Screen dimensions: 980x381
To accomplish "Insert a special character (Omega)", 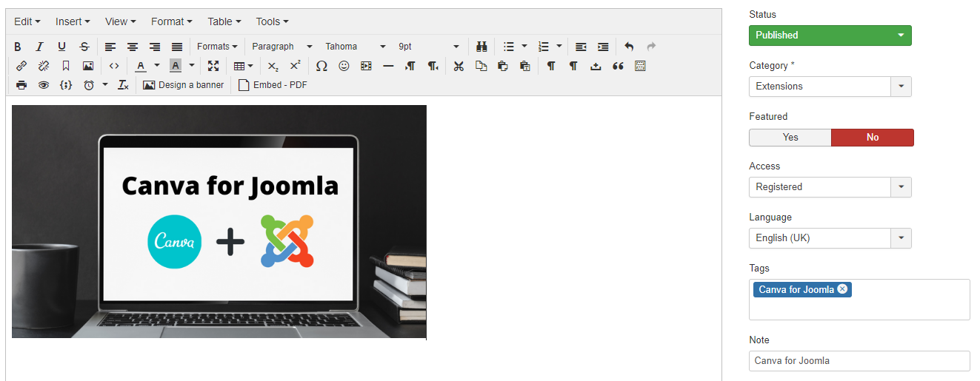I will point(321,66).
